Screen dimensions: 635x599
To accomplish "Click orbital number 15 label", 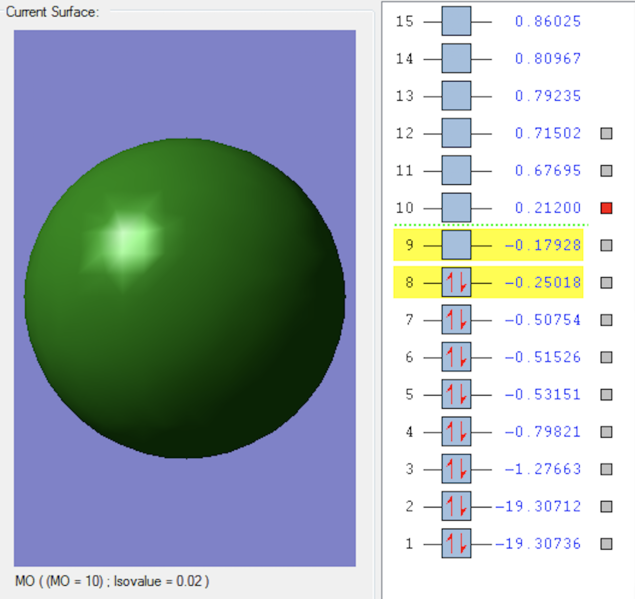I will [405, 21].
